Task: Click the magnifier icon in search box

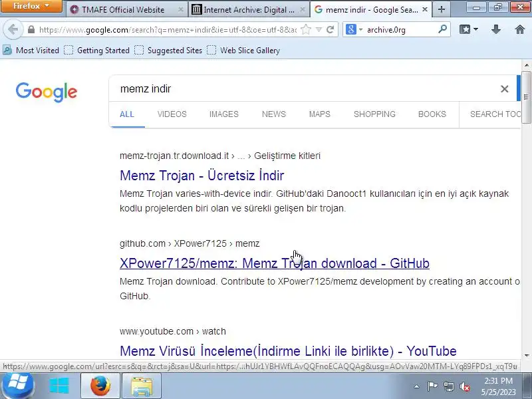Action: (x=442, y=29)
